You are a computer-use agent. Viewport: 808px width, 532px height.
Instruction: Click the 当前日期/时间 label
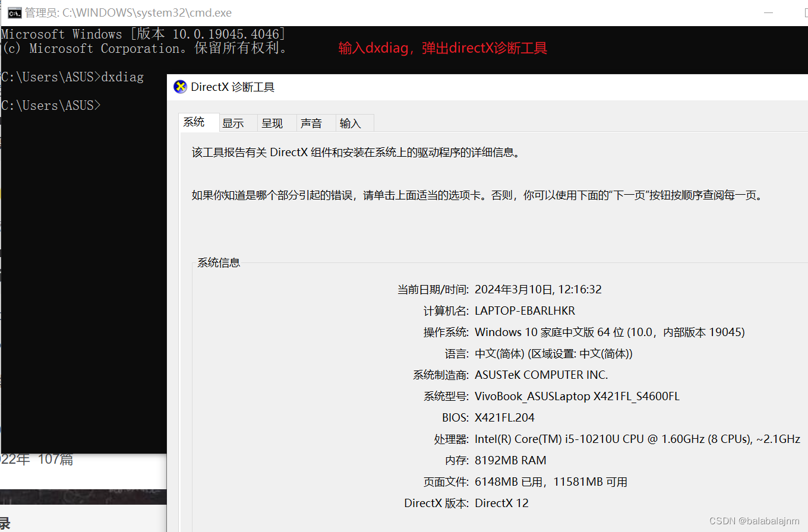click(433, 289)
